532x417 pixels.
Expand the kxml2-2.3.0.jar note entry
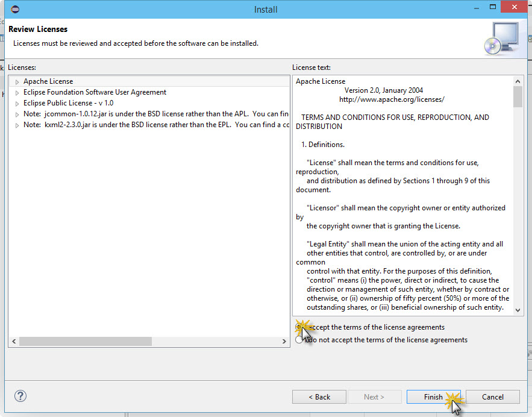click(17, 125)
